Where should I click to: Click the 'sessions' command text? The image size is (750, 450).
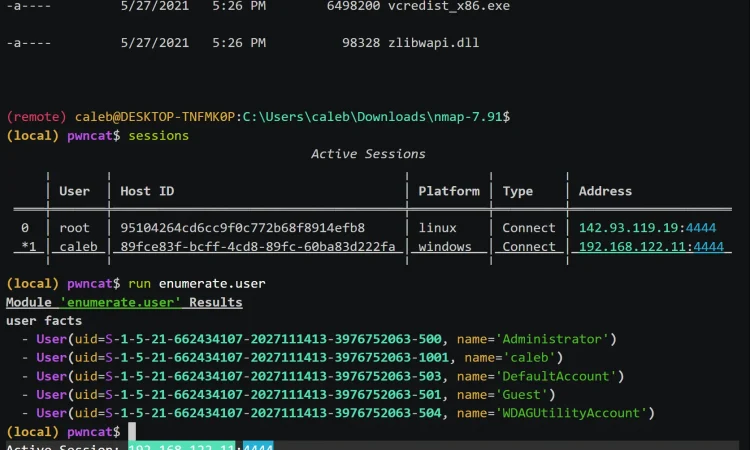tap(158, 135)
